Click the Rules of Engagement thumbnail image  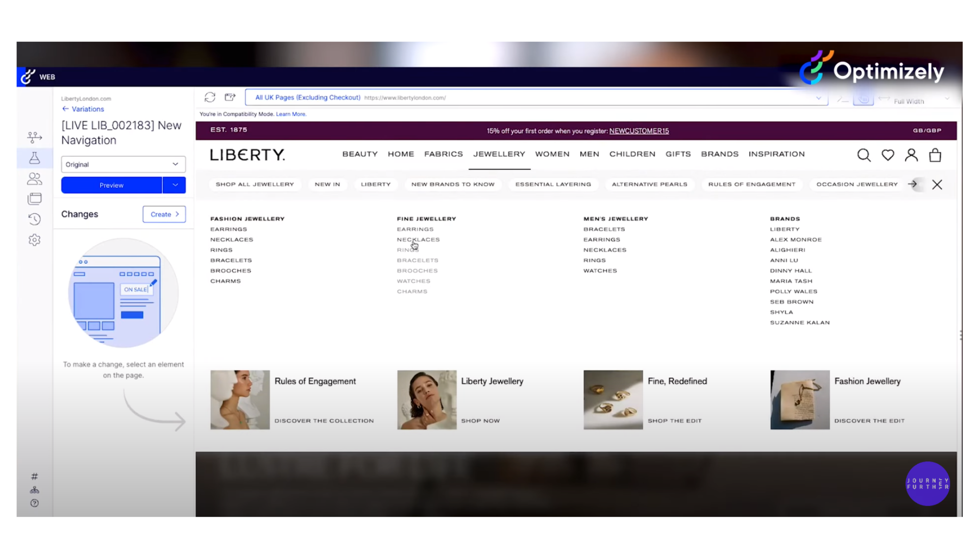click(x=240, y=400)
